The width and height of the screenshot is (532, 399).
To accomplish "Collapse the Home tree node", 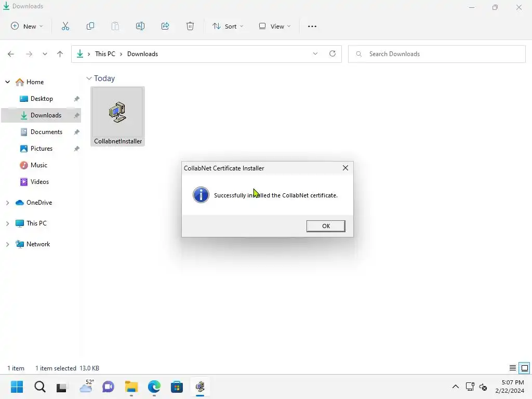I will point(7,82).
